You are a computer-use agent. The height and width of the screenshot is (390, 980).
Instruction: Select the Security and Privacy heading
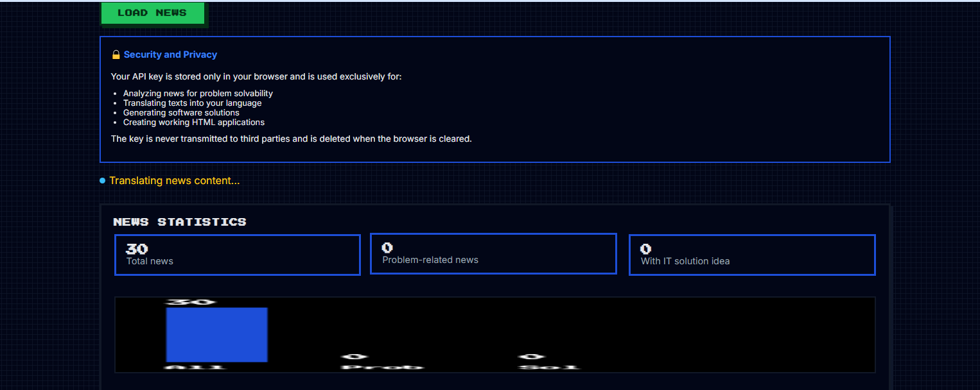coord(170,55)
